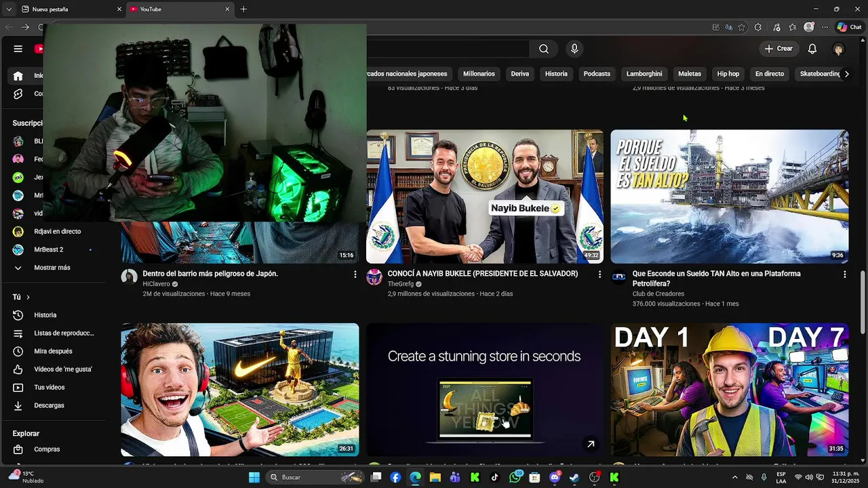Open Steam from the taskbar

coord(574,477)
